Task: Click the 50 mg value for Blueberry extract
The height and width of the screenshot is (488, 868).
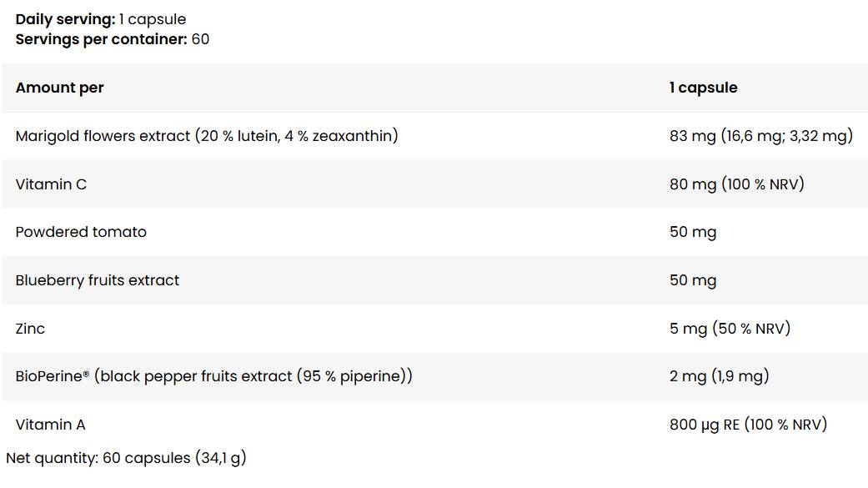Action: (x=692, y=280)
